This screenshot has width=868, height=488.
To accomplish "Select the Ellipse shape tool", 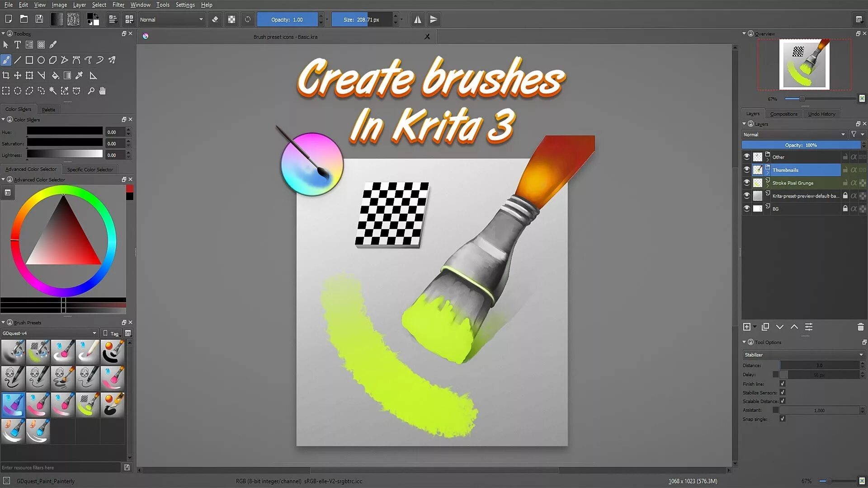I will point(41,60).
